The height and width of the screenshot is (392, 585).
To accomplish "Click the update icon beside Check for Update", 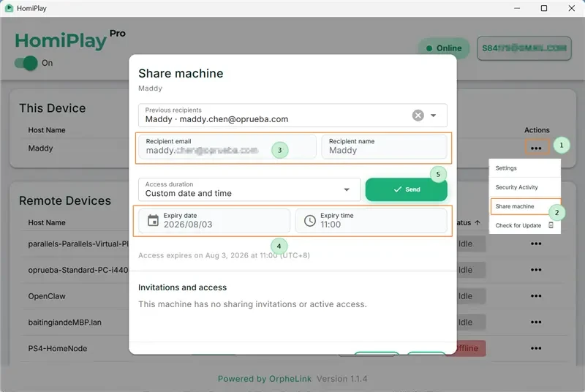I will [551, 225].
